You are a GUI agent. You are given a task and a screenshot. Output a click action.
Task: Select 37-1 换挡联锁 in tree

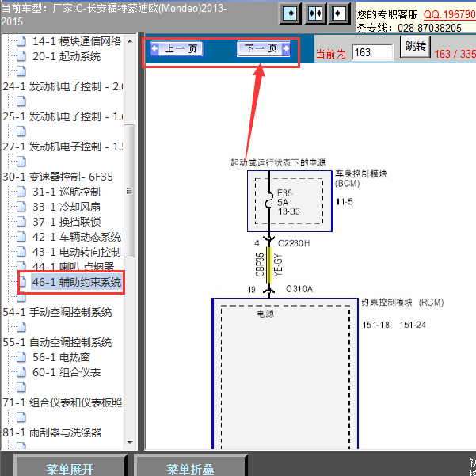[67, 222]
